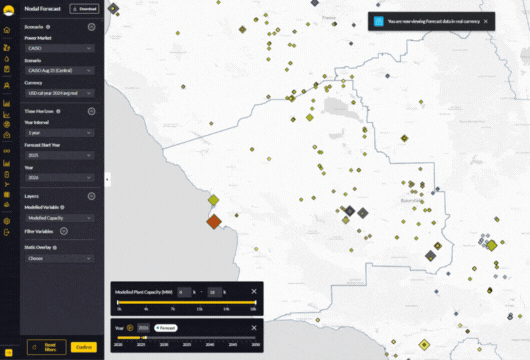
Task: Click info icon beside Static Overlay
Action: point(55,247)
